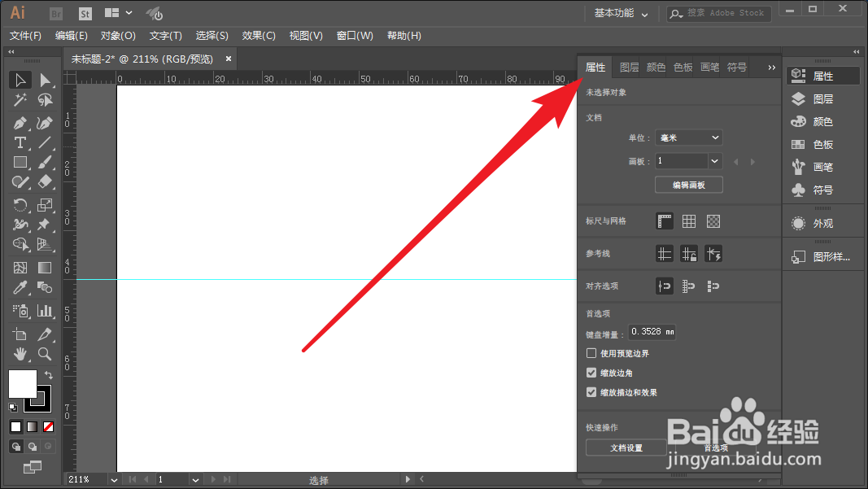868x489 pixels.
Task: Toggle the grid display button
Action: coord(689,221)
